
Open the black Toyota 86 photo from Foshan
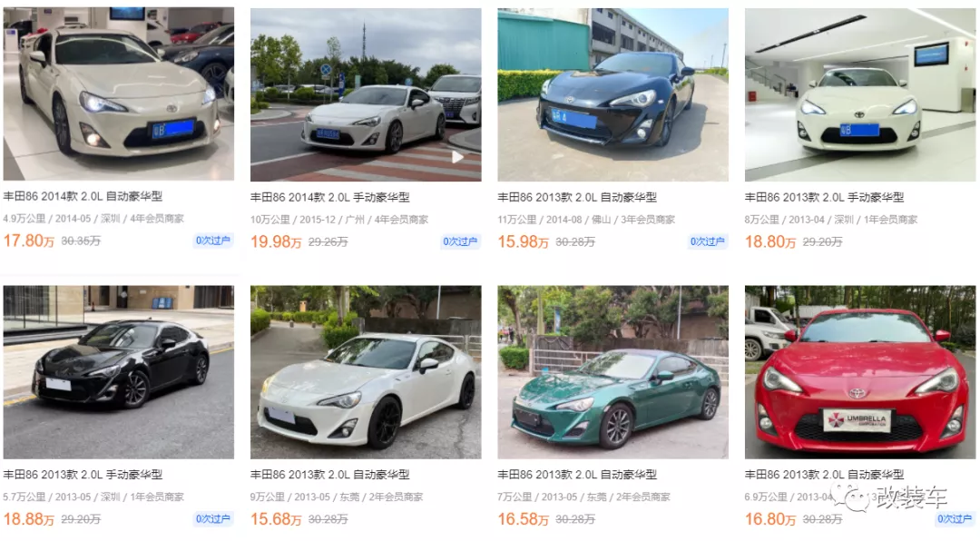click(613, 94)
